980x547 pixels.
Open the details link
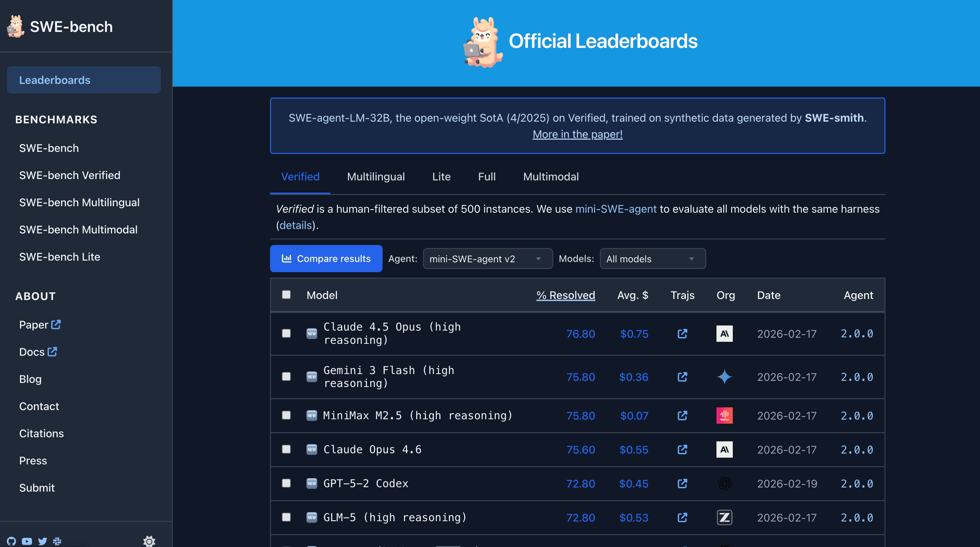tap(295, 225)
